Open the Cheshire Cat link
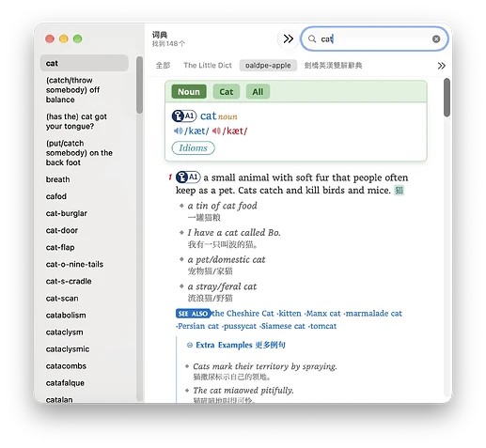Screen dimensions: 486x448 (x=243, y=314)
